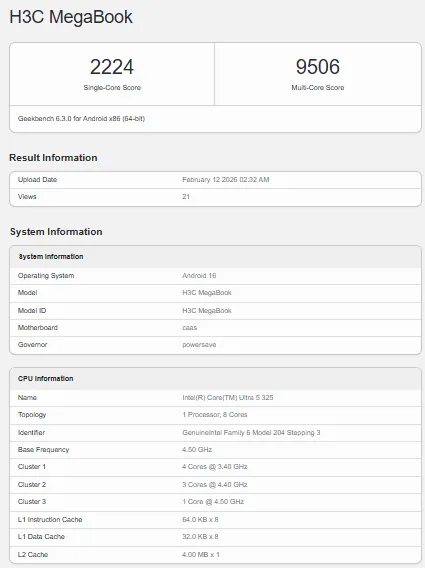Select the GenuineIntel Family 6 Model 204 value
Screen dimensions: 425x568
tap(251, 433)
